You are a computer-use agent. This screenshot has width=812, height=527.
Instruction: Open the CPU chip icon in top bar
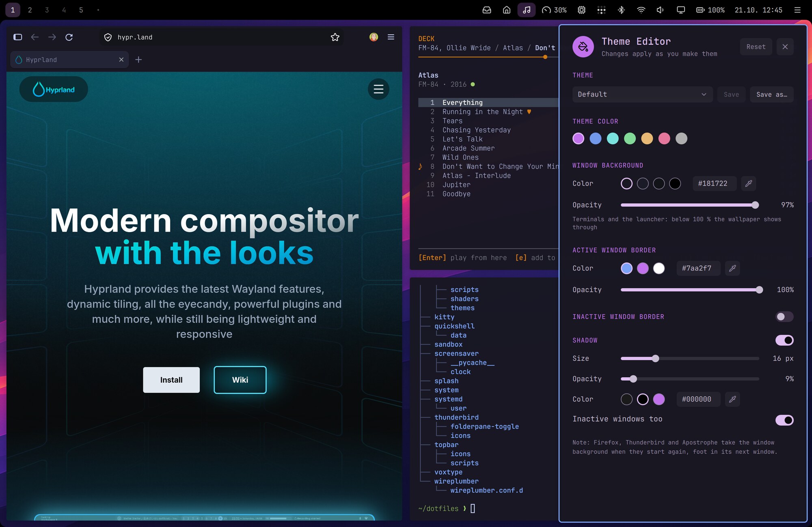click(581, 10)
